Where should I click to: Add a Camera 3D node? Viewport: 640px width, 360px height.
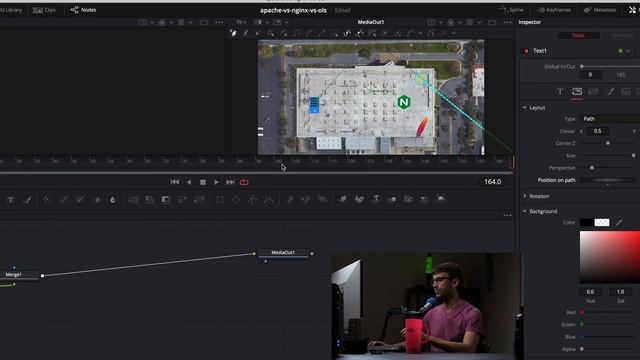[x=408, y=199]
